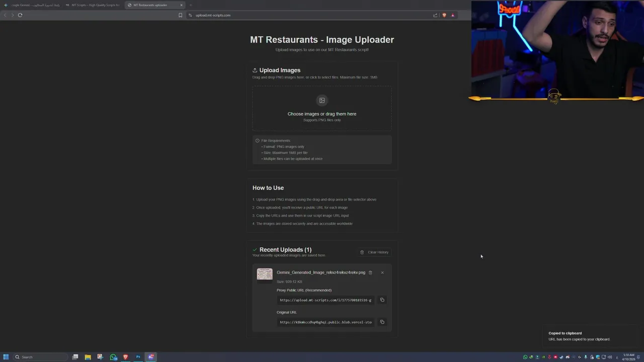Click Choose images or drag them here

pyautogui.click(x=322, y=114)
